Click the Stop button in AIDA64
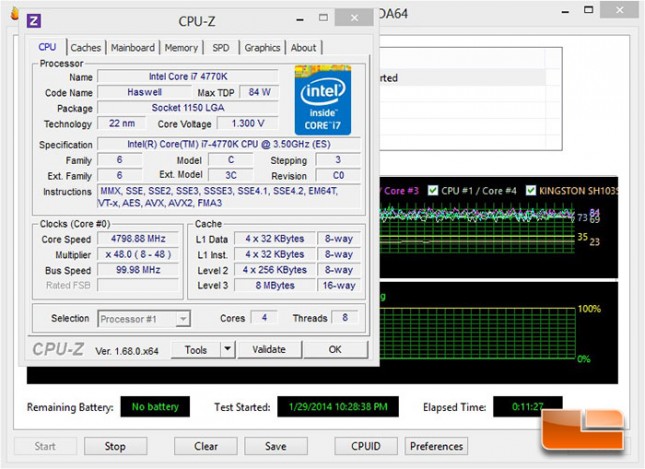Screen dimensions: 645x469 tap(115, 446)
